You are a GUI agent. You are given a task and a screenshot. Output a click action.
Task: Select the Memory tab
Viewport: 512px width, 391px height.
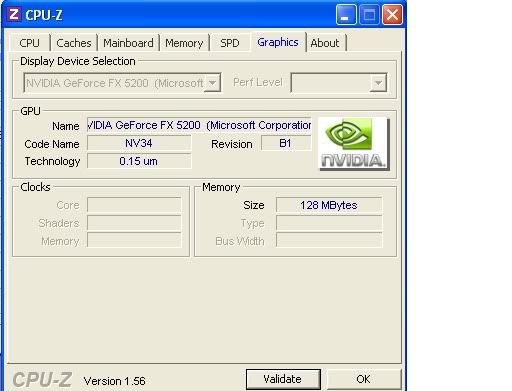tap(184, 43)
